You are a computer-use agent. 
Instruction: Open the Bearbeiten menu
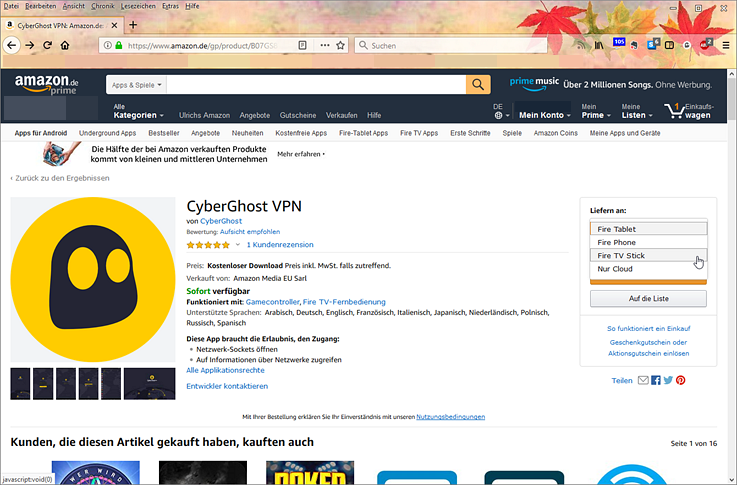pos(40,6)
